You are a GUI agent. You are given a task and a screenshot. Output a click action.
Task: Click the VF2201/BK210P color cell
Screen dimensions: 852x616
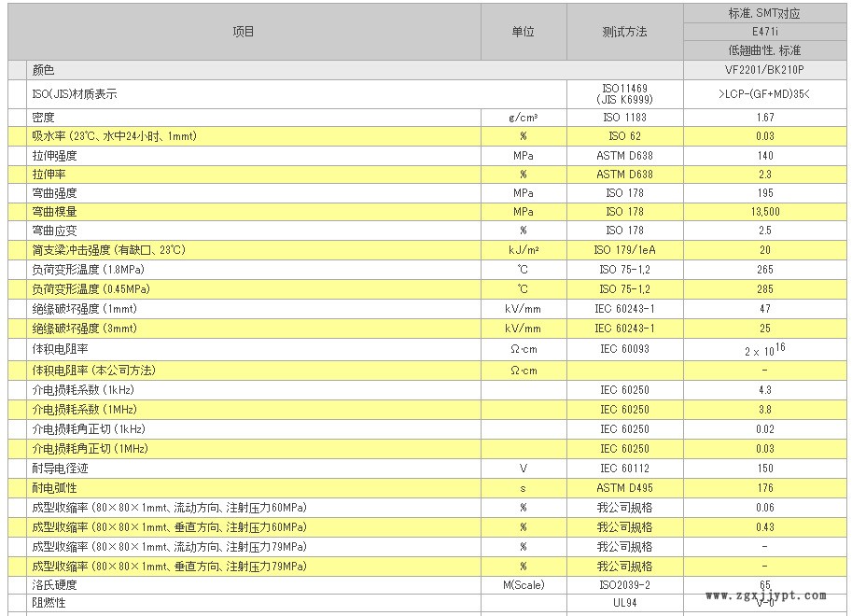(765, 70)
